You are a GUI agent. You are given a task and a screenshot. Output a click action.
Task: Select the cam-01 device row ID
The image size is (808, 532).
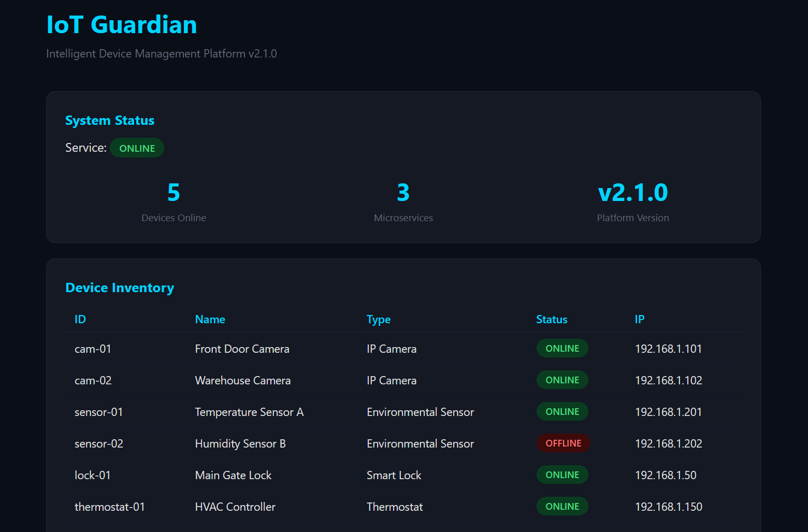coord(93,349)
